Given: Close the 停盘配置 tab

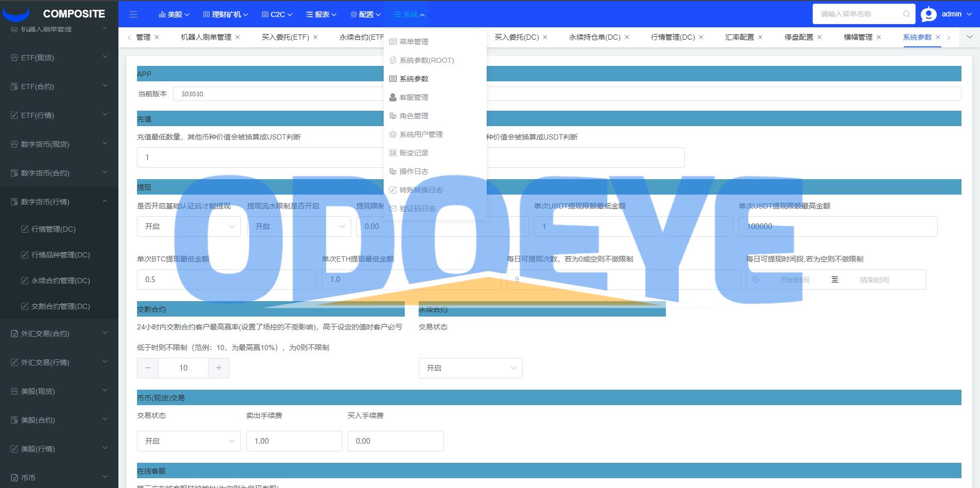Looking at the screenshot, I should 819,37.
